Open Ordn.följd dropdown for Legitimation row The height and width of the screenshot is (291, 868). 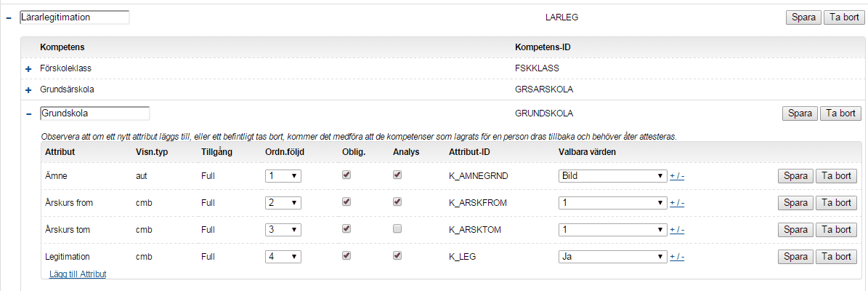[283, 257]
